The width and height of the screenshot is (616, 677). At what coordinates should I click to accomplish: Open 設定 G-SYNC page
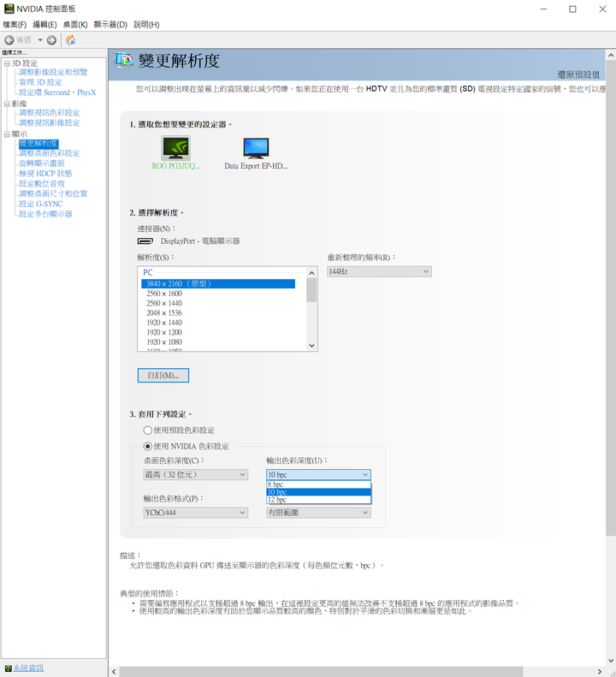pyautogui.click(x=40, y=204)
